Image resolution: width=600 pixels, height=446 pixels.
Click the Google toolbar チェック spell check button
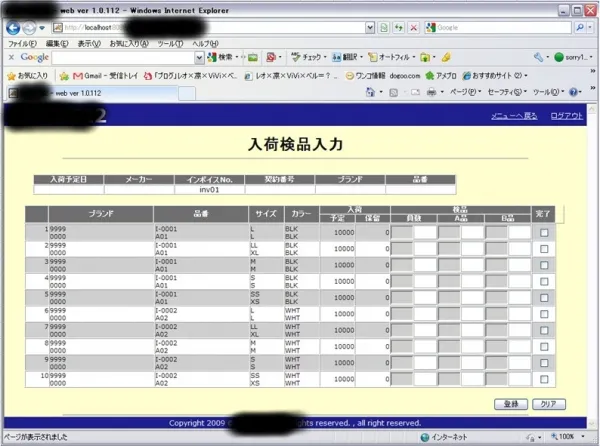click(307, 57)
